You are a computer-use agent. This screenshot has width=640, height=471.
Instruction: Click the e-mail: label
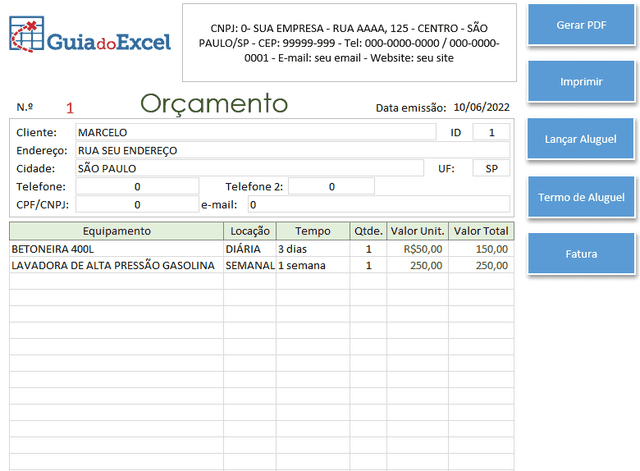click(x=219, y=204)
